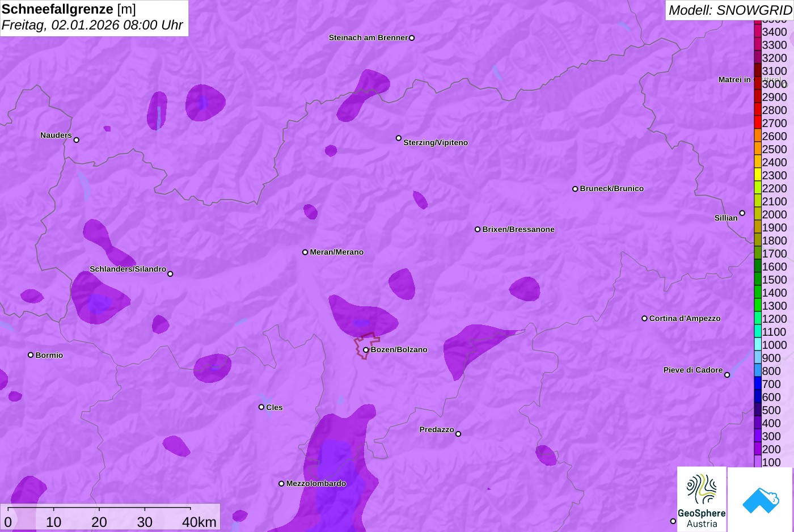The image size is (794, 532).
Task: Select the Bruneck/Brunico marker dot
Action: (x=575, y=189)
